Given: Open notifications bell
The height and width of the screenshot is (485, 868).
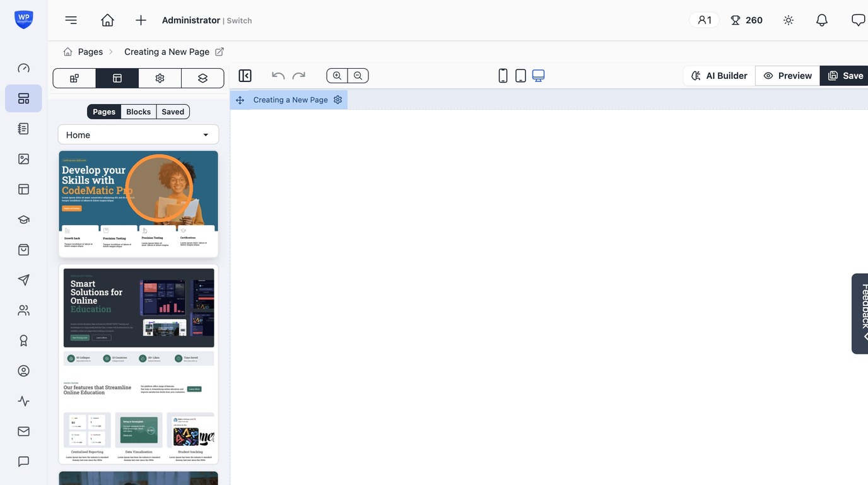Looking at the screenshot, I should [x=822, y=20].
